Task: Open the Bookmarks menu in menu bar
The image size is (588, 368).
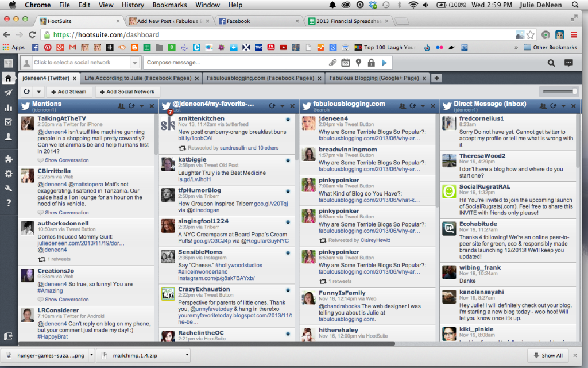Action: pos(169,5)
